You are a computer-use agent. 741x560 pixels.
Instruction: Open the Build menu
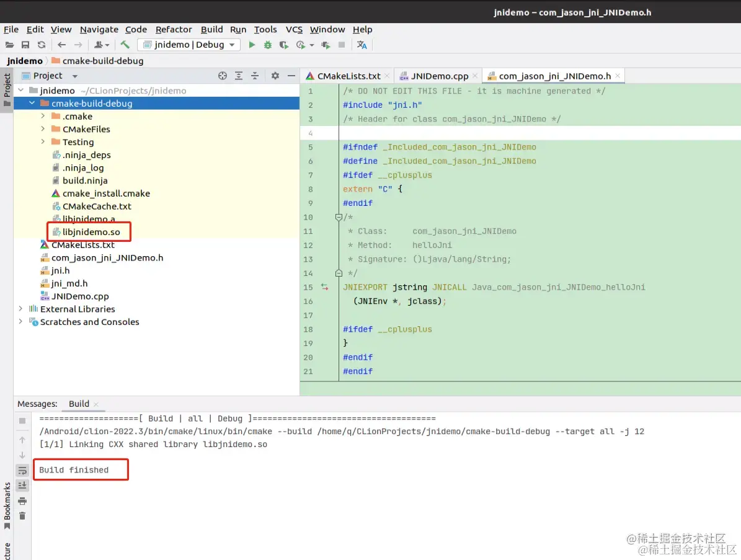coord(211,29)
